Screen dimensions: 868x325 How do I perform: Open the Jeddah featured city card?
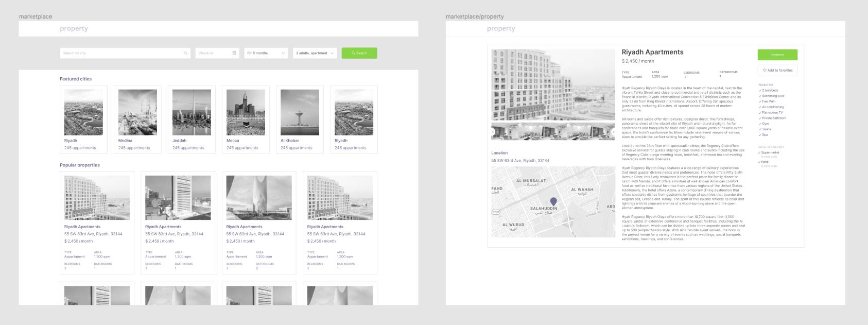[x=192, y=119]
